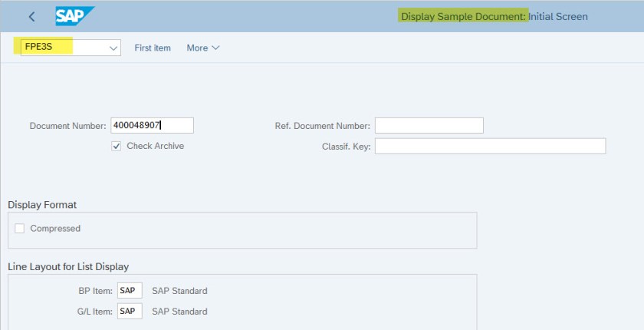Click the Ref. Document Number label
Screen dimensions: 644x330
(x=323, y=126)
